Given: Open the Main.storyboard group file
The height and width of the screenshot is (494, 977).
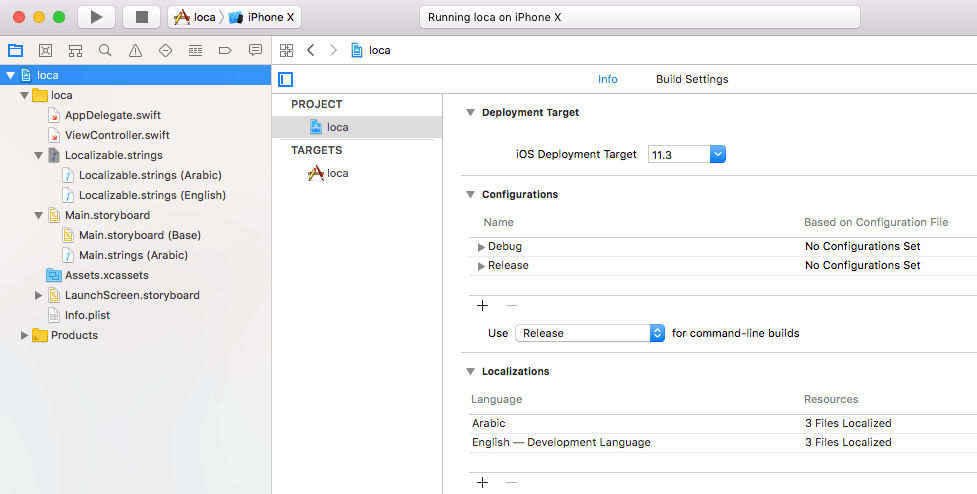Looking at the screenshot, I should coord(107,215).
